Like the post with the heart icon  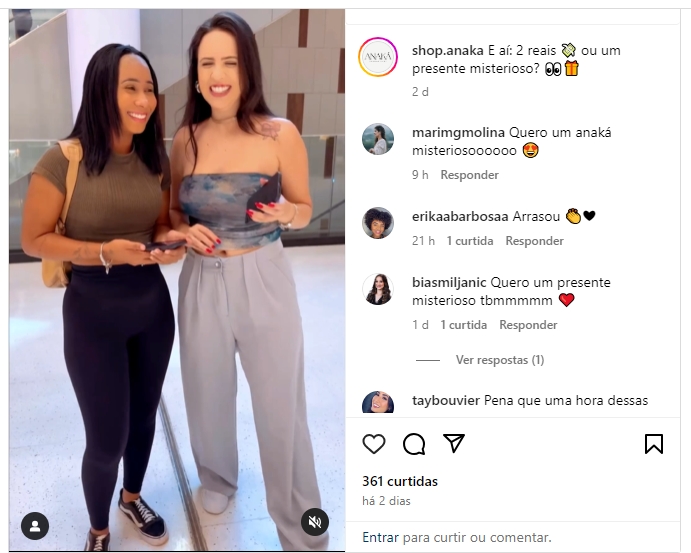374,444
